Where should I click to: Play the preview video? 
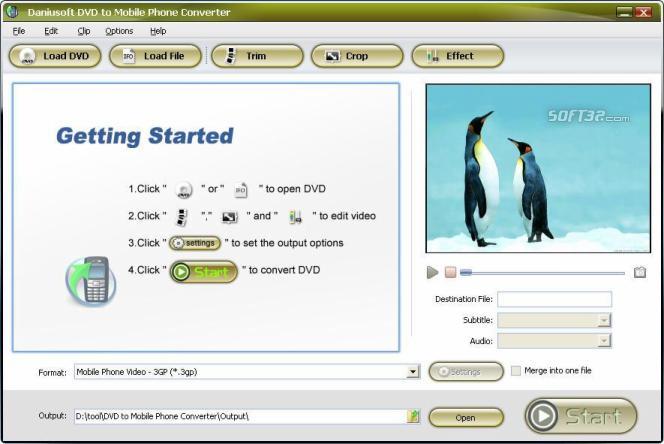point(432,272)
